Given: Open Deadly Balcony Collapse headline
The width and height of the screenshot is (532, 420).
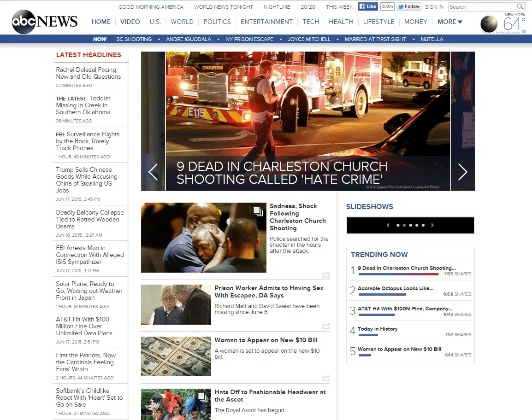Looking at the screenshot, I should pyautogui.click(x=89, y=219).
